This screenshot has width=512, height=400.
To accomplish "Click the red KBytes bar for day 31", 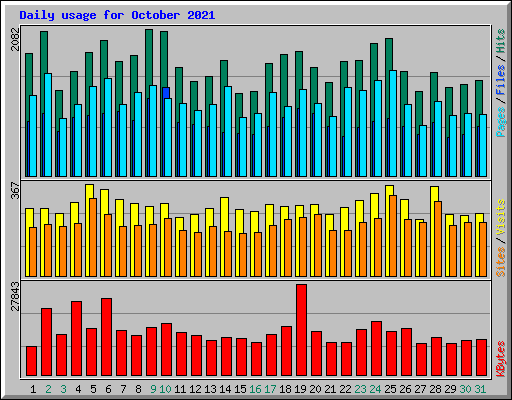I will click(481, 358).
